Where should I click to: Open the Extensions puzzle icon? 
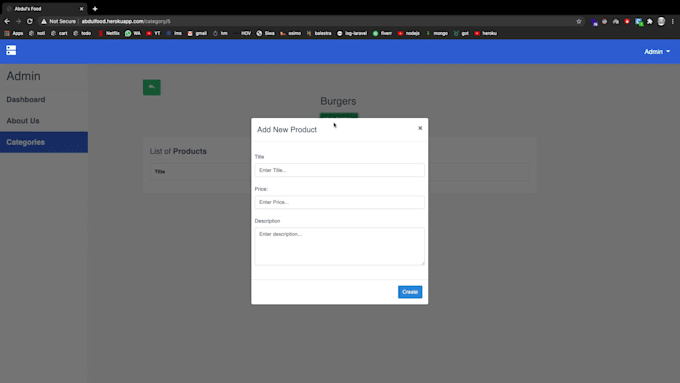(x=650, y=21)
